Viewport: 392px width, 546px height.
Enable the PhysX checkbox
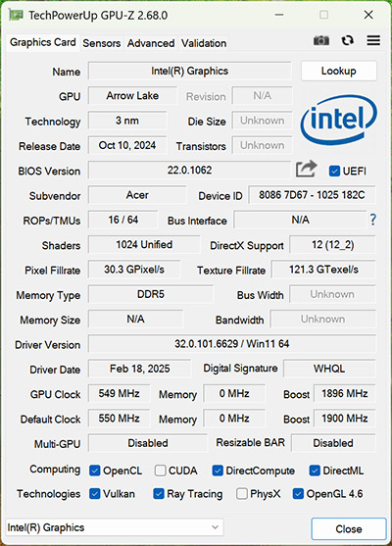point(242,493)
